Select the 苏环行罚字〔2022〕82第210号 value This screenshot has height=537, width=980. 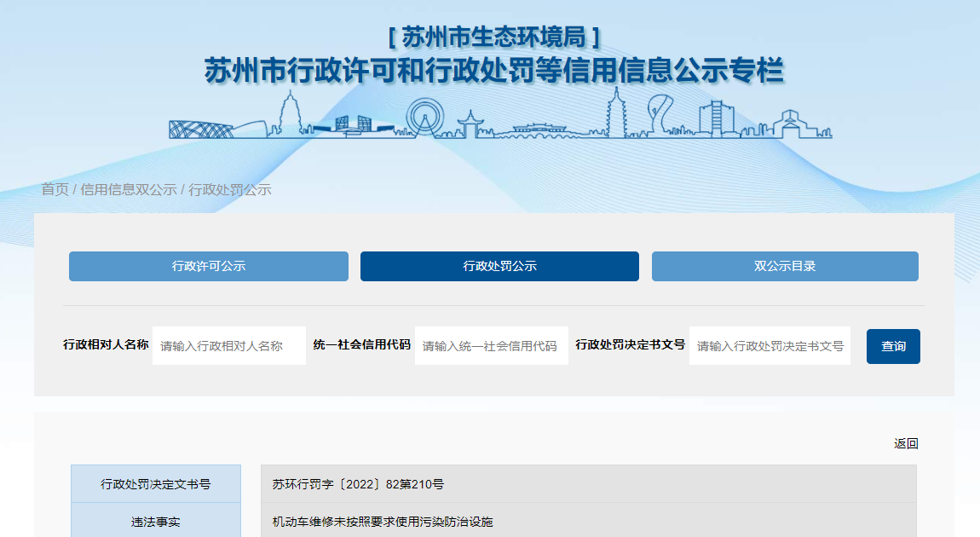[358, 484]
